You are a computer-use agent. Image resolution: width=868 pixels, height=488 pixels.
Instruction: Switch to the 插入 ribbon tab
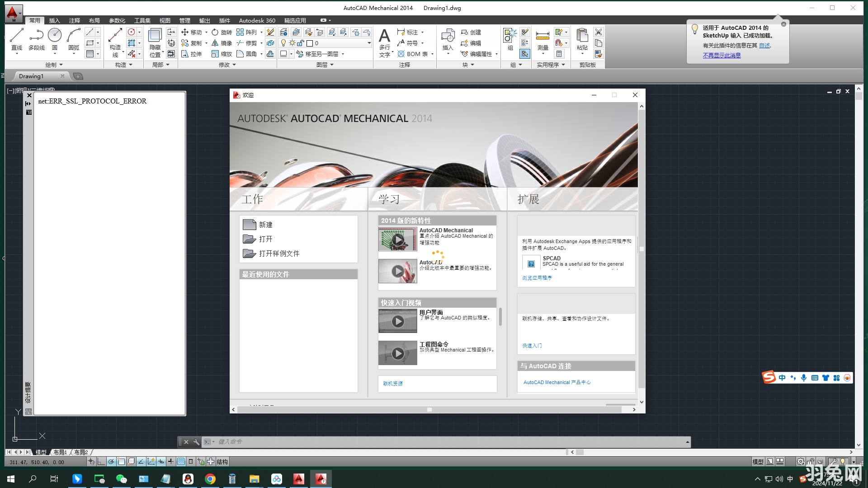click(x=54, y=20)
